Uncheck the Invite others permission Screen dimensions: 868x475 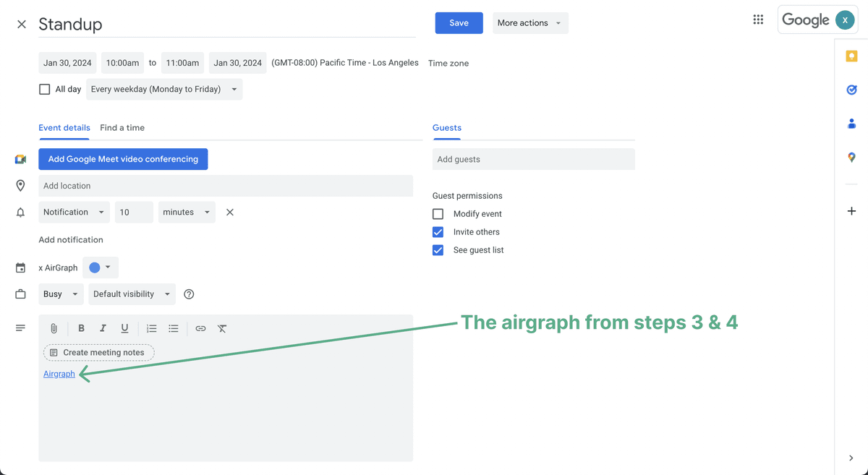click(438, 232)
